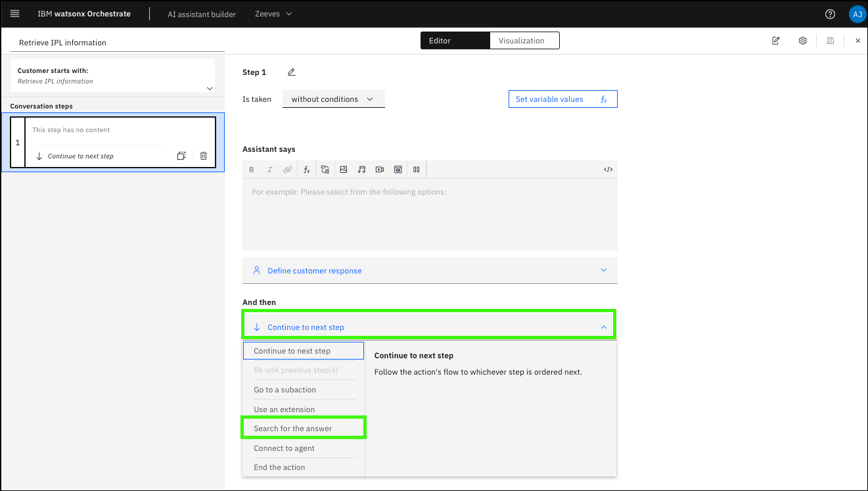The height and width of the screenshot is (491, 868).
Task: Duplicate step 1 in conversation steps
Action: [181, 156]
